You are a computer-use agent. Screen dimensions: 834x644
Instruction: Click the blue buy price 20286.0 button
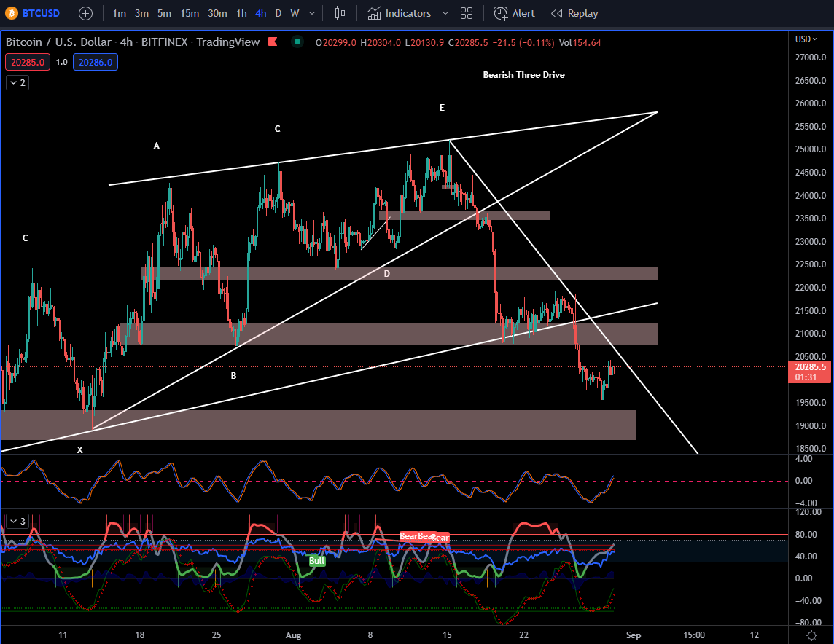click(96, 62)
